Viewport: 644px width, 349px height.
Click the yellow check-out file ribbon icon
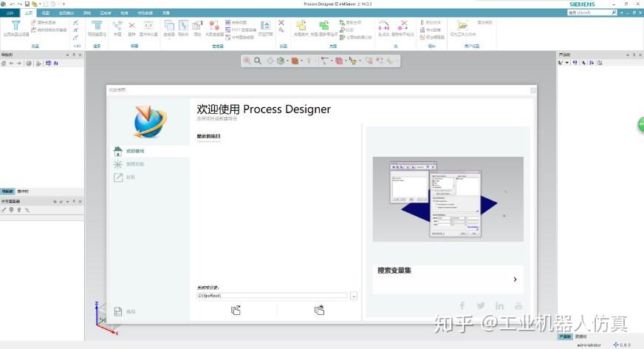click(x=301, y=25)
